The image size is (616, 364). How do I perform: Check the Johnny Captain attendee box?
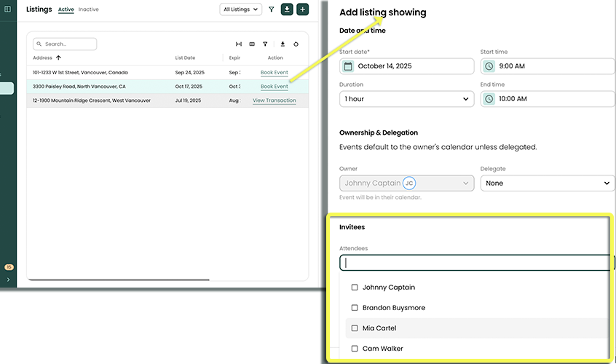355,288
